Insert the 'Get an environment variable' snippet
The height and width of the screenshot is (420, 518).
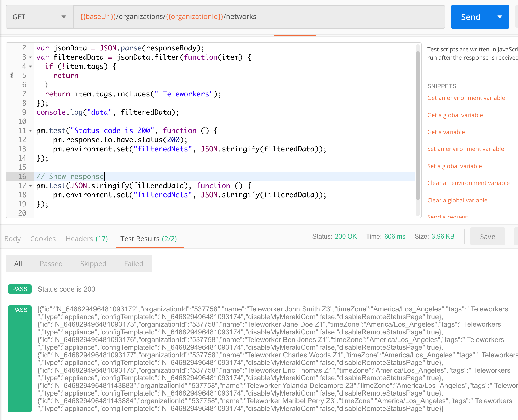pos(466,98)
